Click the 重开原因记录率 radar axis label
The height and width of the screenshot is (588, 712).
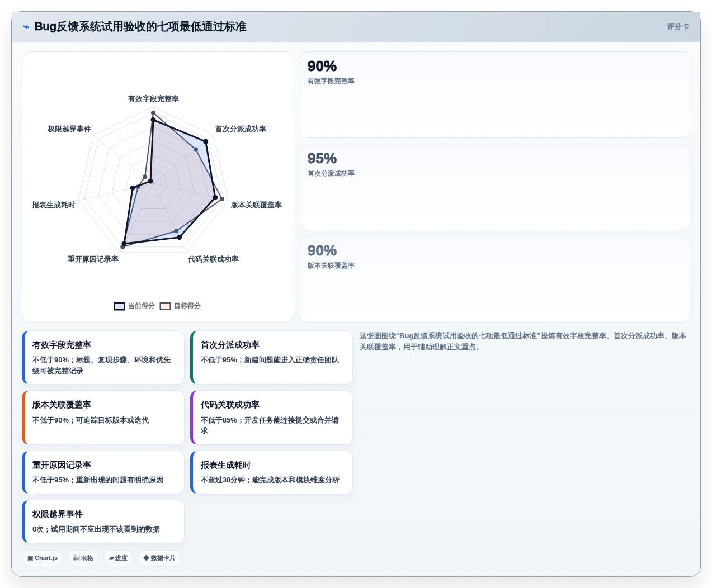pyautogui.click(x=93, y=259)
